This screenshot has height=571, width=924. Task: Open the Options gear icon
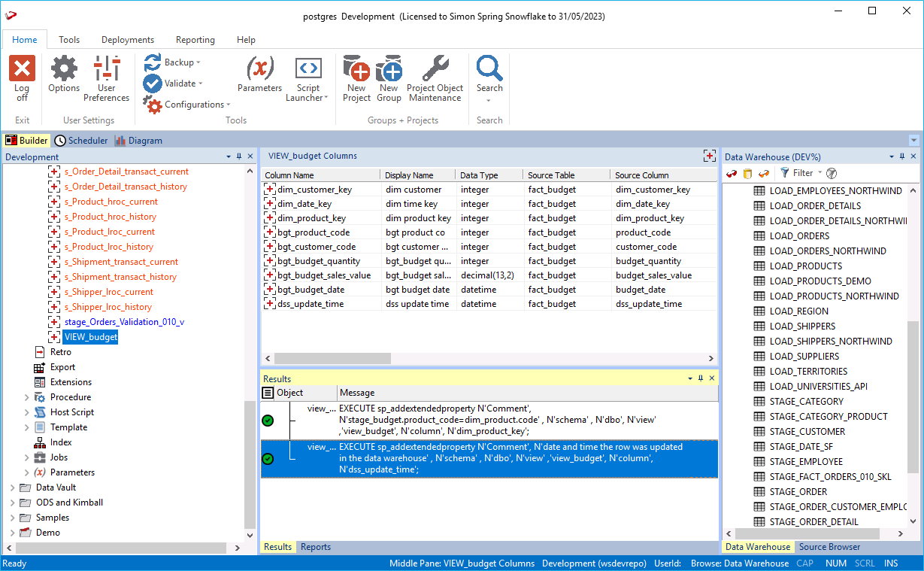64,69
